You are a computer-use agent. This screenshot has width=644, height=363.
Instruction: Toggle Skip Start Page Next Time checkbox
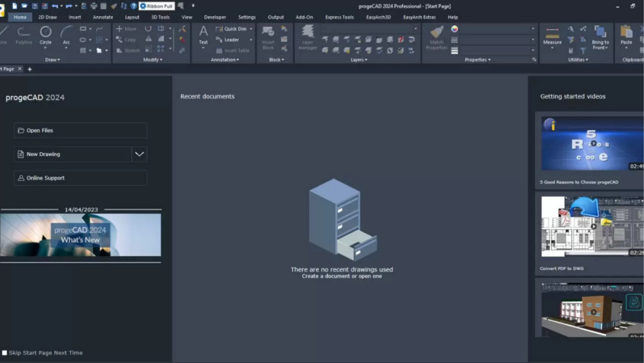click(x=5, y=353)
